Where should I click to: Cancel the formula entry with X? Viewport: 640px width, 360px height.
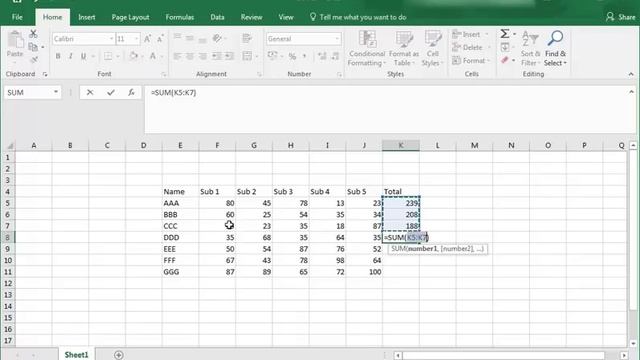coord(90,93)
